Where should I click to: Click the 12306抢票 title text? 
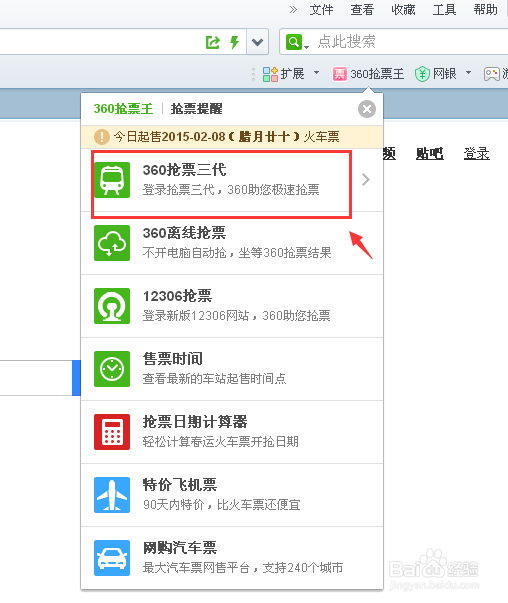[x=178, y=296]
